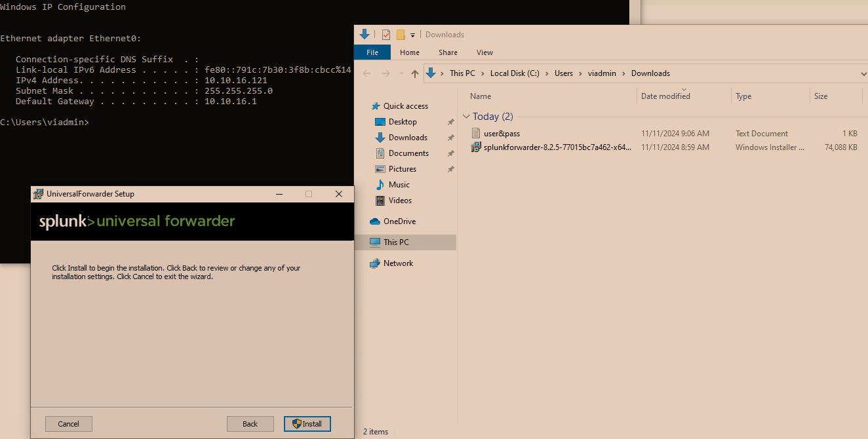Viewport: 868px width, 439px height.
Task: Open the File tab in Explorer
Action: pyautogui.click(x=372, y=52)
